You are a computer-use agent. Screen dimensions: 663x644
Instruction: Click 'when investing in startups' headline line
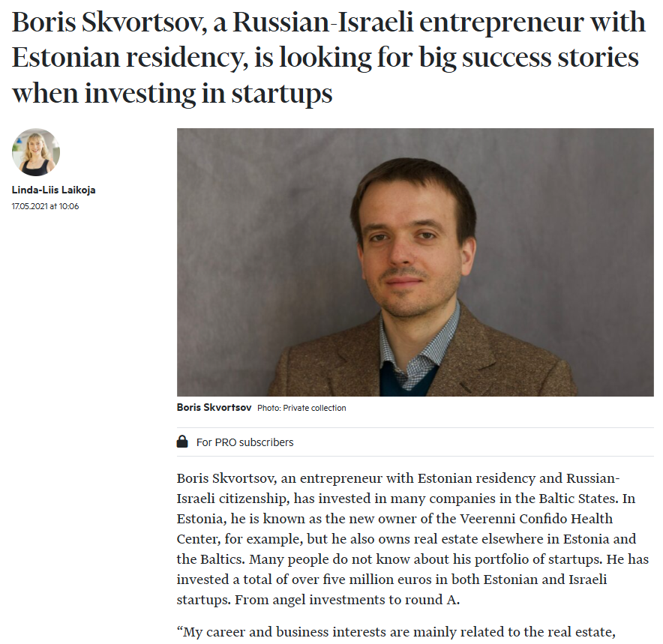point(172,94)
